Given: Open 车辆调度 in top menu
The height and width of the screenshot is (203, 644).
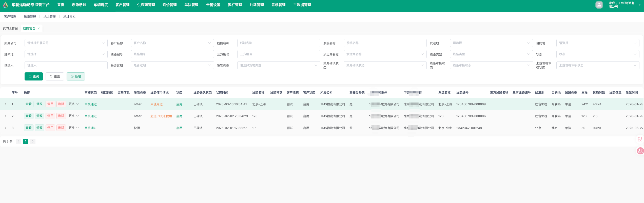Looking at the screenshot, I should coord(101,5).
